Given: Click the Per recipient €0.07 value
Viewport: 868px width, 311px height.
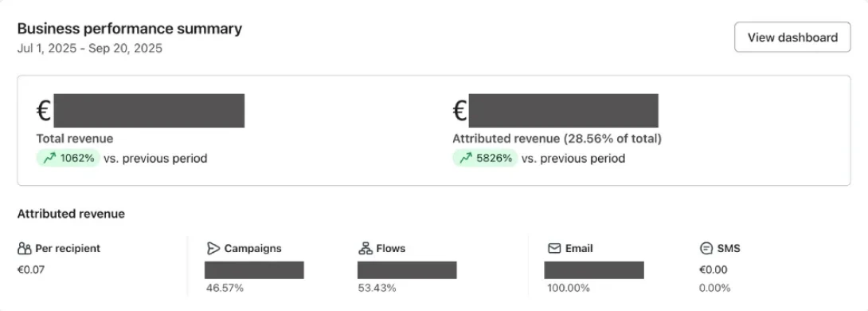Looking at the screenshot, I should coord(32,270).
